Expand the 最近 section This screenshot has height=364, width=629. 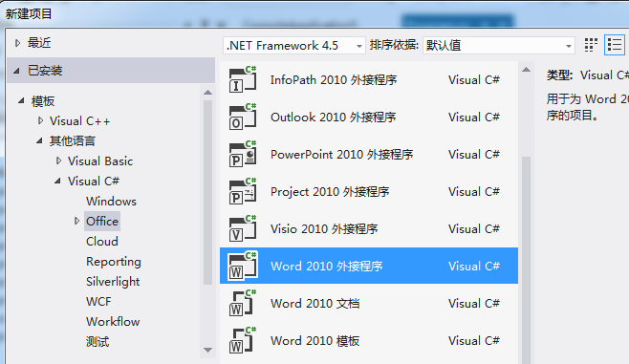[17, 42]
